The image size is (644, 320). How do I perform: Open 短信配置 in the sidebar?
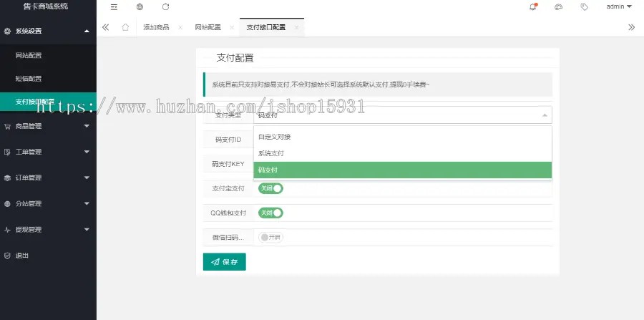48,79
